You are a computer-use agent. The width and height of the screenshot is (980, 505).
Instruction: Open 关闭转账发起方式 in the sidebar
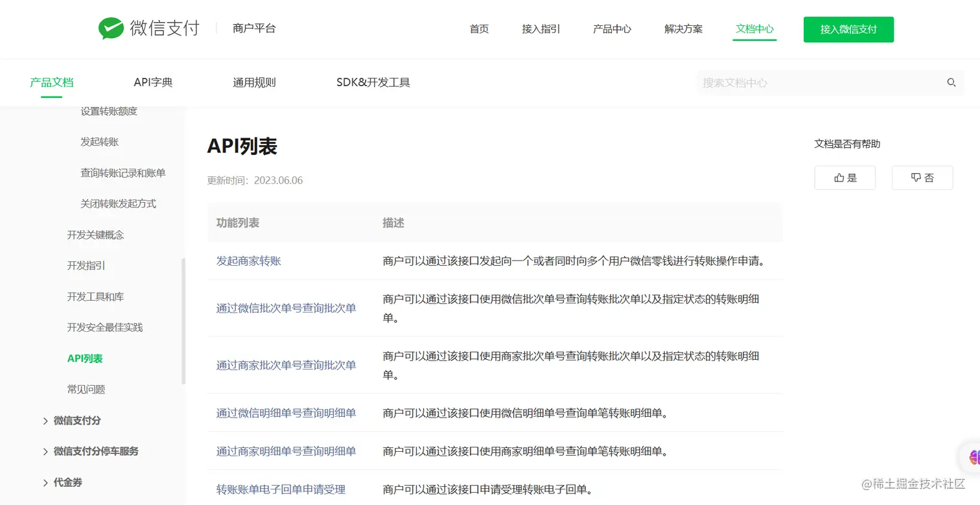point(118,204)
